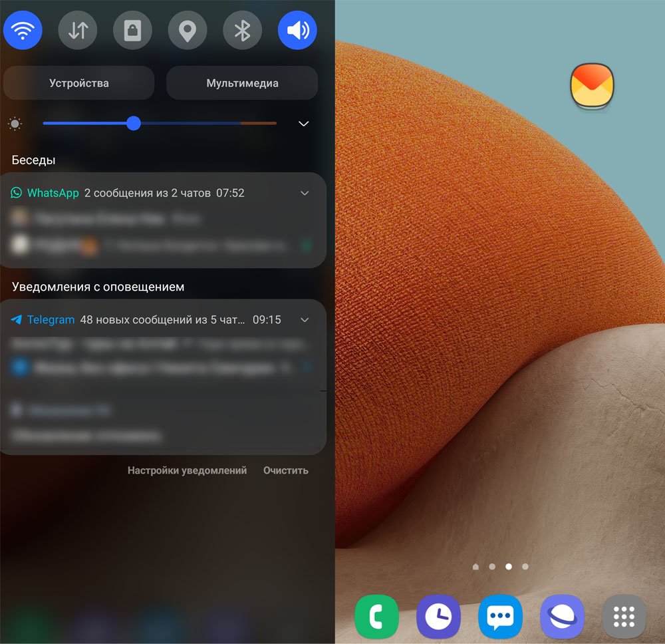
Task: Expand the Telegram notification
Action: pyautogui.click(x=305, y=320)
